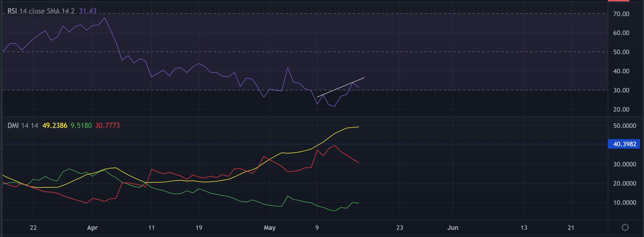This screenshot has height=237, width=644.
Task: Click 'Jun' on the time axis
Action: coord(454,227)
